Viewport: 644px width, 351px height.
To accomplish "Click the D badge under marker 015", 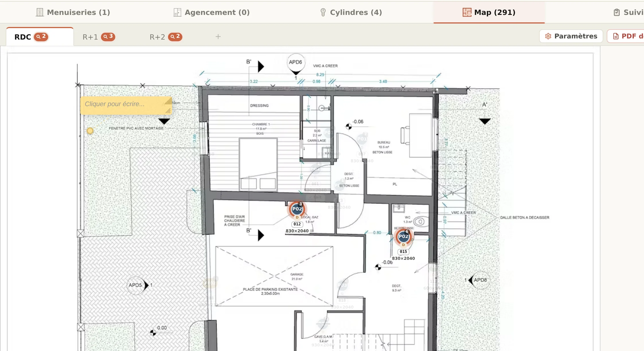I will [403, 245].
